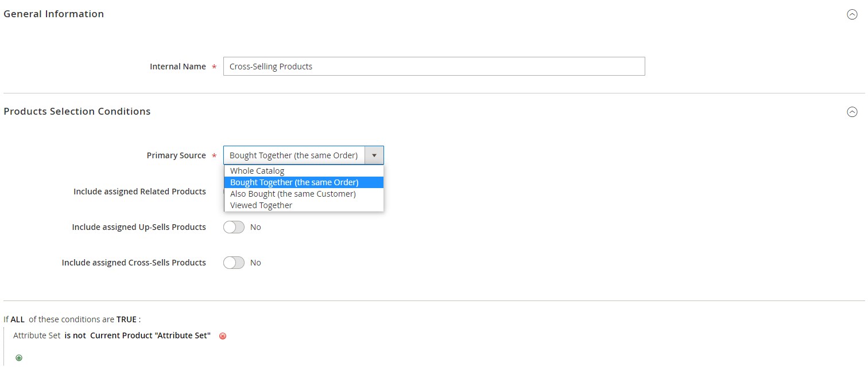Remove the Attribute Set condition (red icon)
868x371 pixels.
click(x=223, y=336)
